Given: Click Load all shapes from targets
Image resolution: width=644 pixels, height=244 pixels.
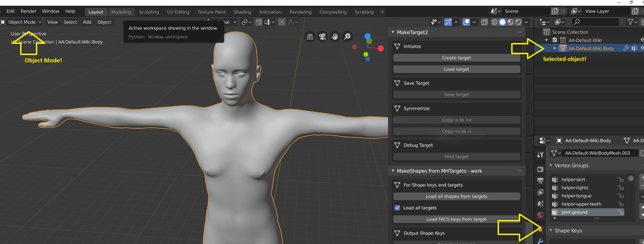Looking at the screenshot, I should point(457,196).
